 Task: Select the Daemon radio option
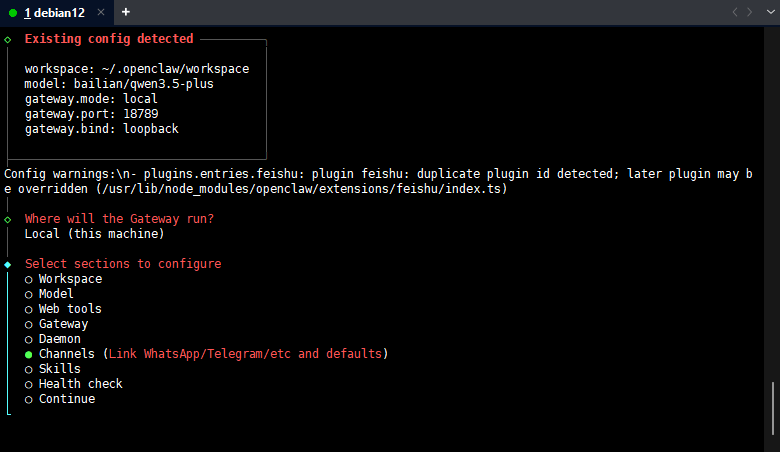(x=29, y=339)
